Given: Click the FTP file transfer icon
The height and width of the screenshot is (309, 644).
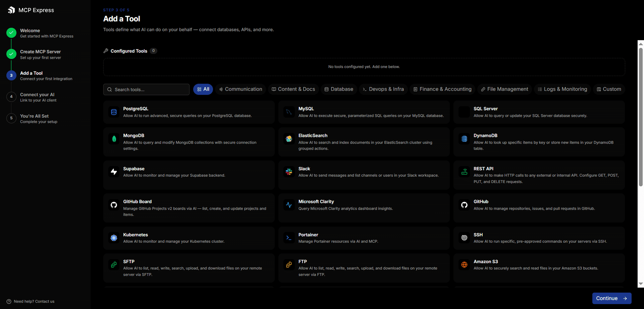Looking at the screenshot, I should tap(289, 265).
